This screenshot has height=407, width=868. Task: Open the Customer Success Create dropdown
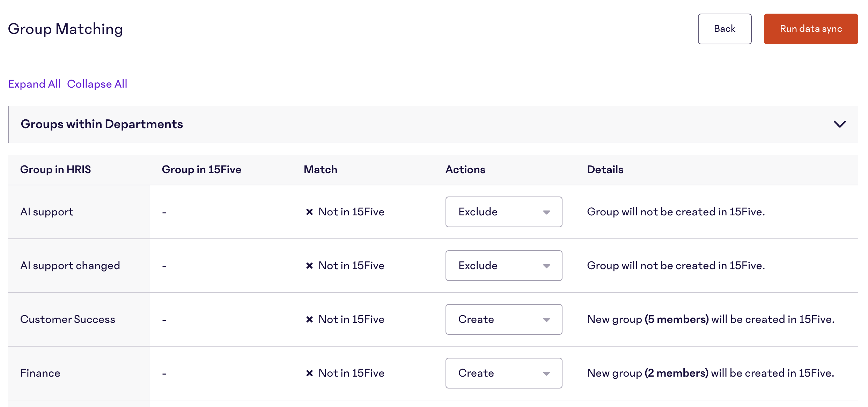pyautogui.click(x=503, y=319)
